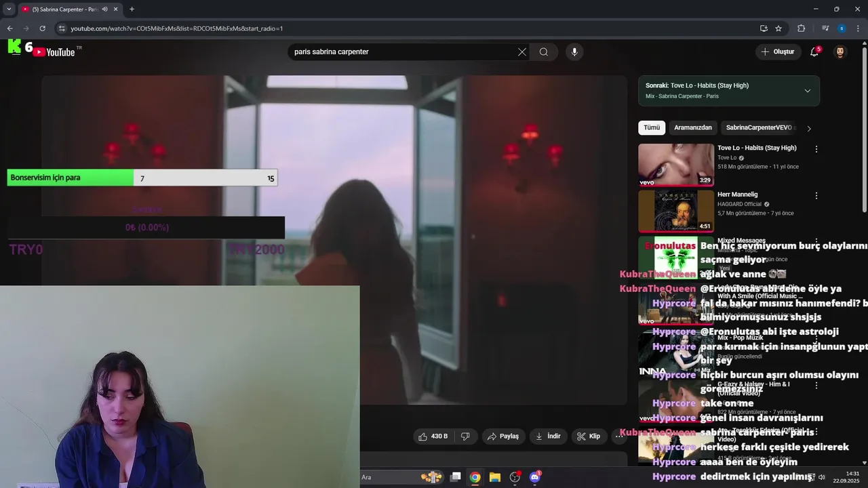Click the Paylaş share button

pyautogui.click(x=503, y=436)
